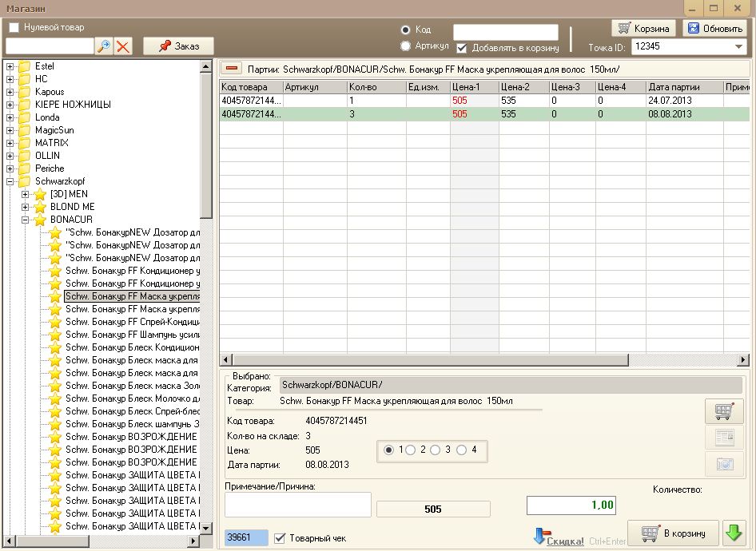Click the Примечание/Причина text field
Image resolution: width=756 pixels, height=551 pixels.
coord(297,505)
